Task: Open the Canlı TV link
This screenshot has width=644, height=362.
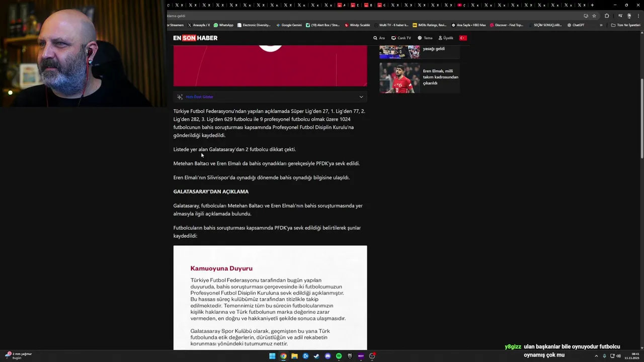Action: [x=401, y=38]
